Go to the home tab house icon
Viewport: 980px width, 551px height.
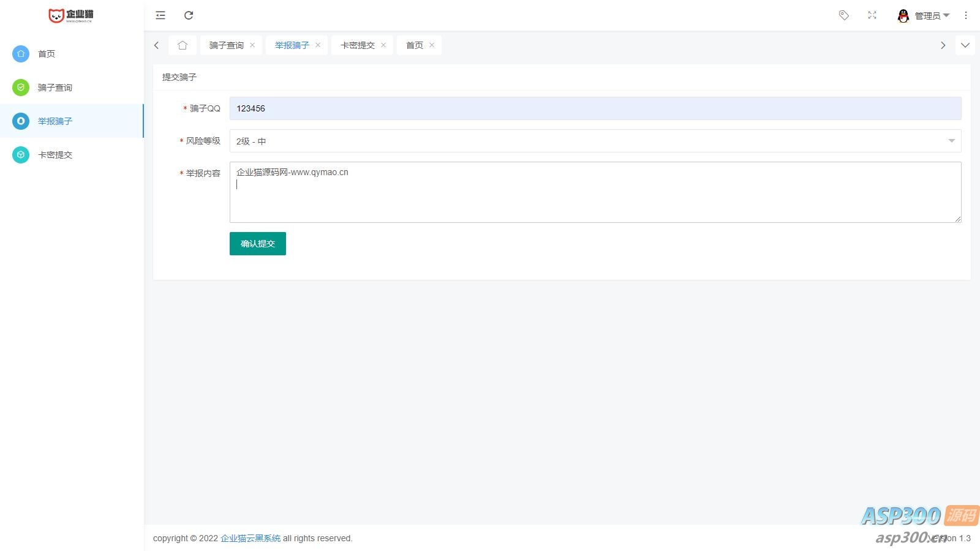(183, 45)
